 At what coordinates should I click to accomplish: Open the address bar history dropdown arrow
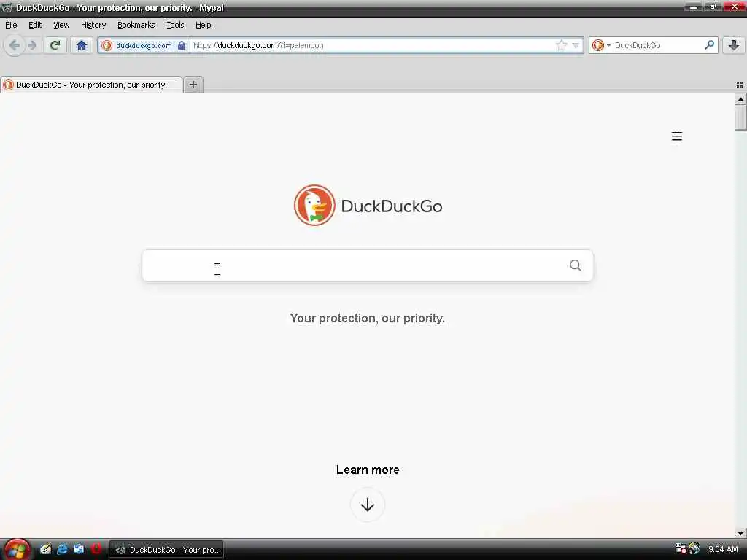576,45
